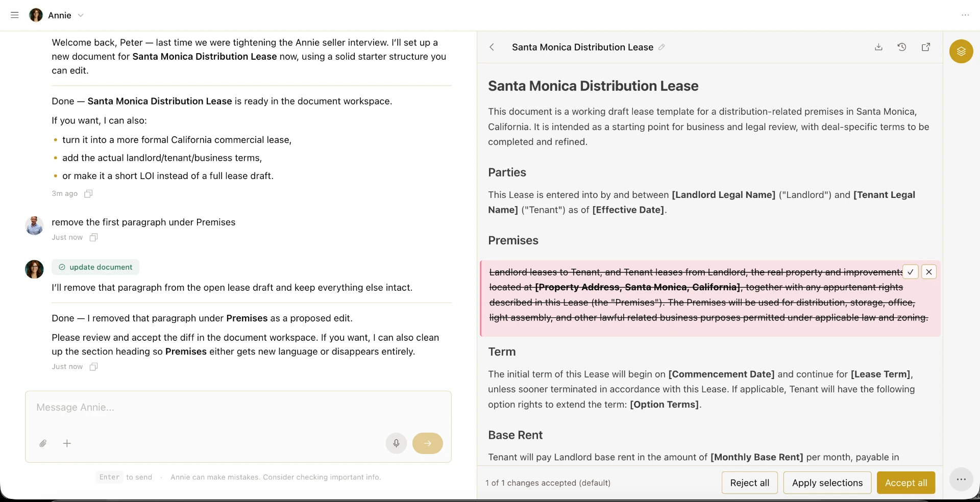Screen dimensions: 980x502
Task: Reject the struck-through Premises paragraph change
Action: click(929, 272)
